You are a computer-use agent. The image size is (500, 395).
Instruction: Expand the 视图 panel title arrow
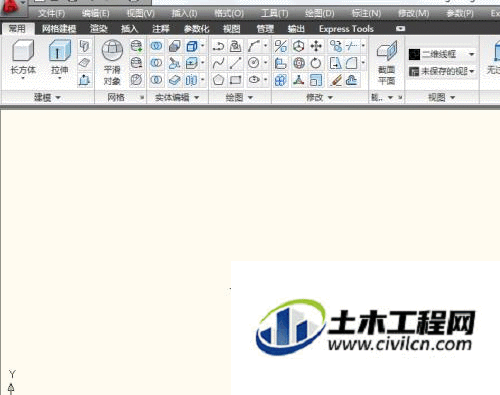point(453,98)
